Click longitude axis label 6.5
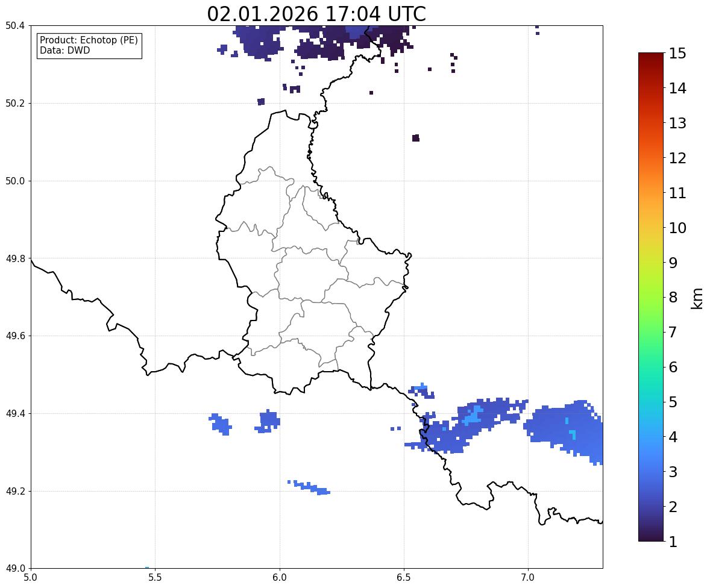Screen dimensions: 710x588 [x=404, y=578]
